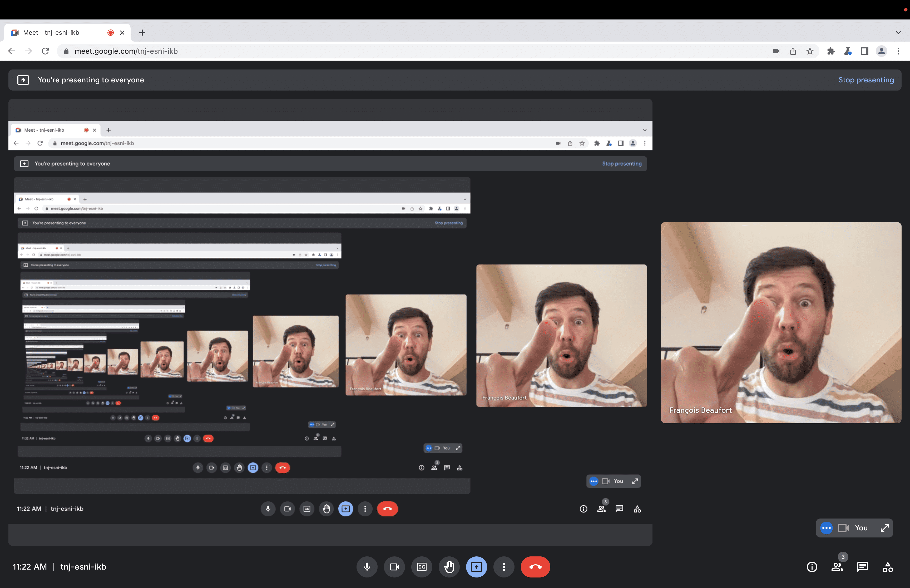The height and width of the screenshot is (588, 910).
Task: Click the more options three-dot menu icon
Action: click(503, 567)
